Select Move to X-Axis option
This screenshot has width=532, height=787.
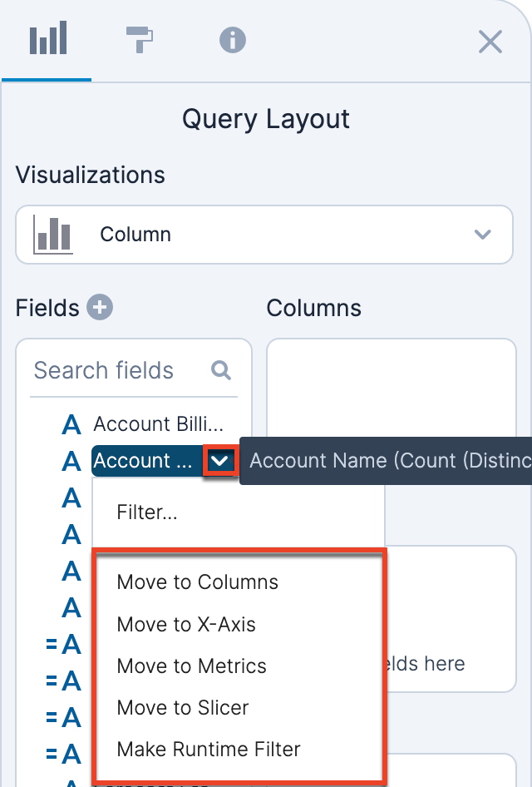tap(186, 624)
